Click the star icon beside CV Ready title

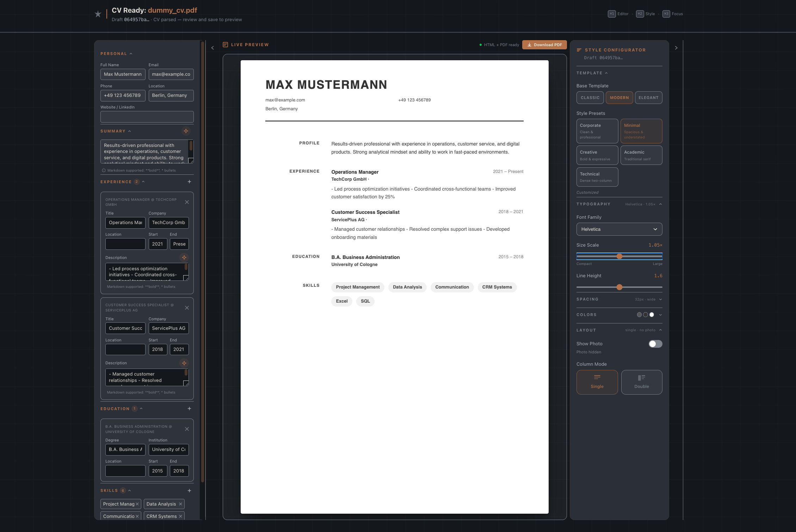point(98,14)
